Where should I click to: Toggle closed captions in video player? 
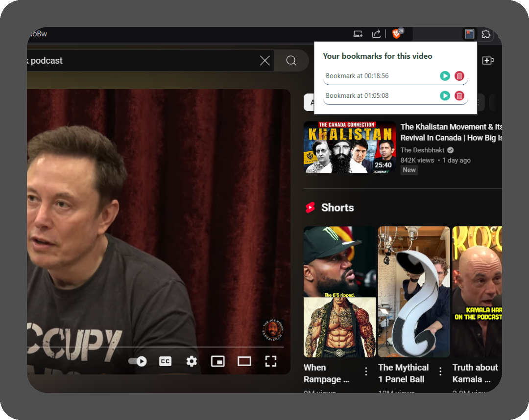coord(165,361)
